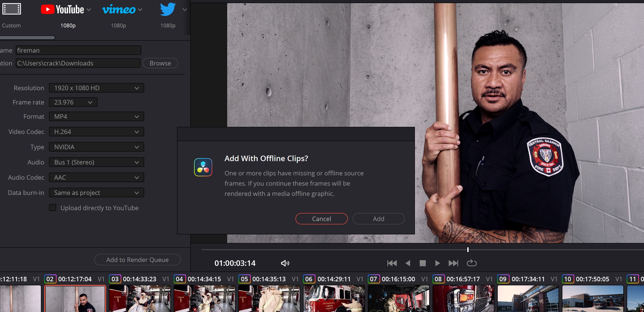The height and width of the screenshot is (312, 644).
Task: Click the viewer scrubber playhead
Action: [x=468, y=249]
